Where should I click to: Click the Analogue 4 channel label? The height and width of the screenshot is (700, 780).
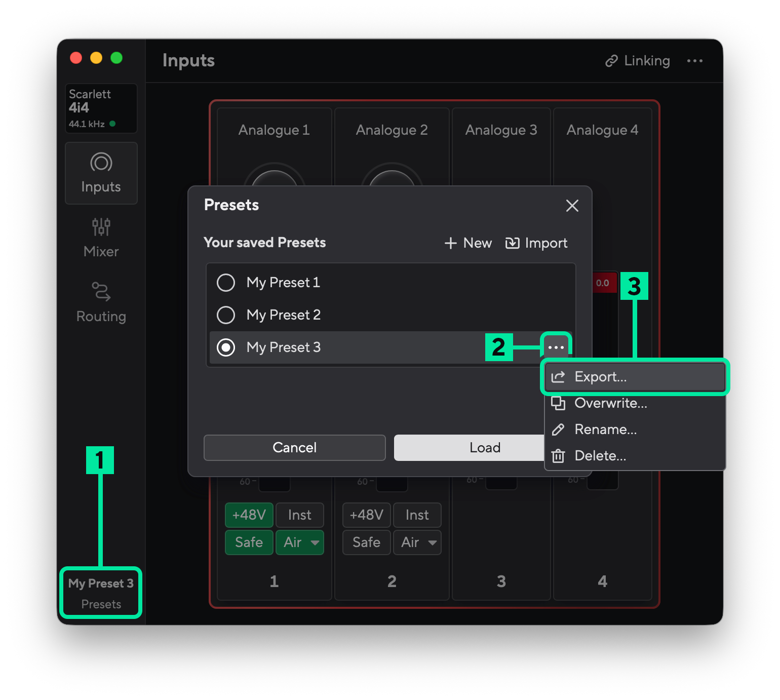tap(603, 130)
